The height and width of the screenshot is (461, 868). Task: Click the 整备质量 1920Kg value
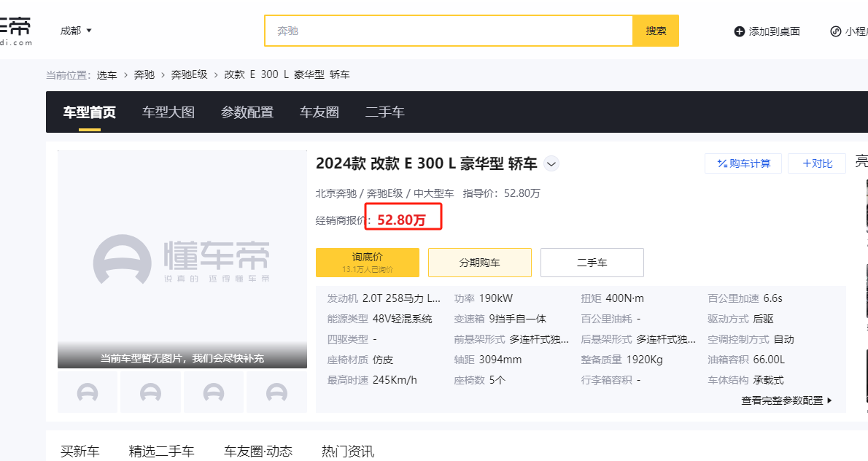[644, 360]
